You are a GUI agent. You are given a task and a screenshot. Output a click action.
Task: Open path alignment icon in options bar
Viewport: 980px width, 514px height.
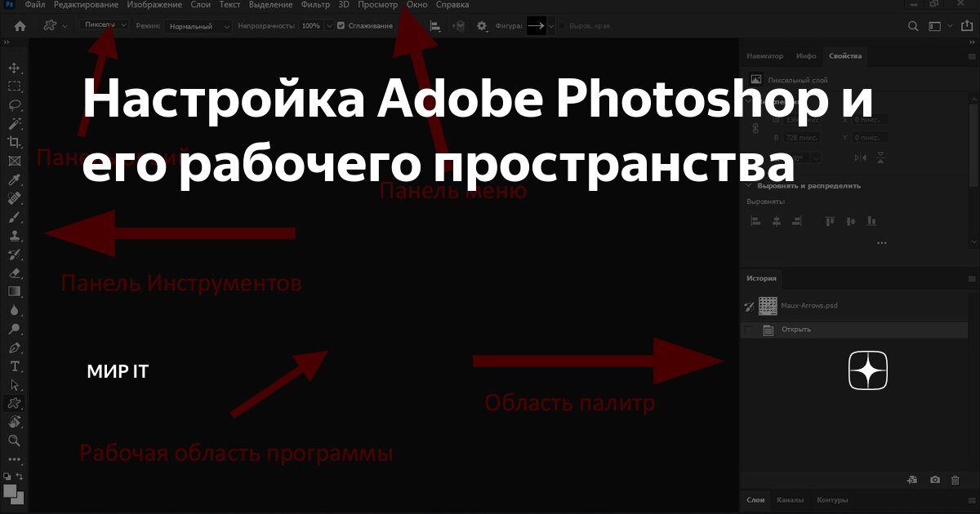pos(435,26)
